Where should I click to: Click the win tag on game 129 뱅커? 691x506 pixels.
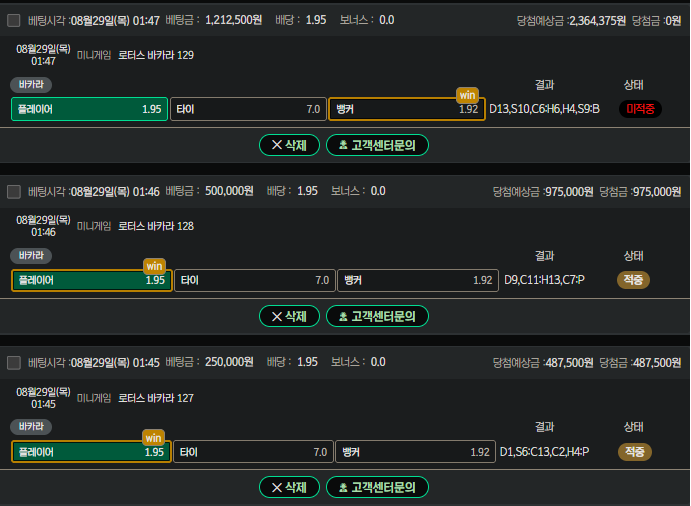(467, 95)
